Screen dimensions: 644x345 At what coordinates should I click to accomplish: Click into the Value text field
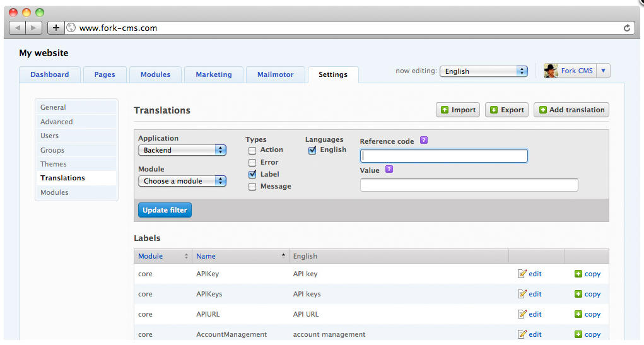[x=469, y=185]
